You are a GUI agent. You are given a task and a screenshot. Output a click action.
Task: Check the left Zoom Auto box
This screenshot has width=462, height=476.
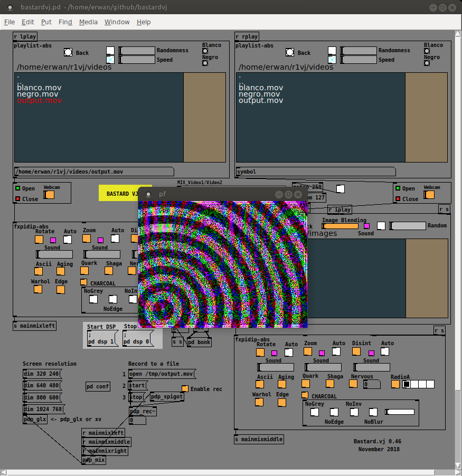(x=115, y=239)
